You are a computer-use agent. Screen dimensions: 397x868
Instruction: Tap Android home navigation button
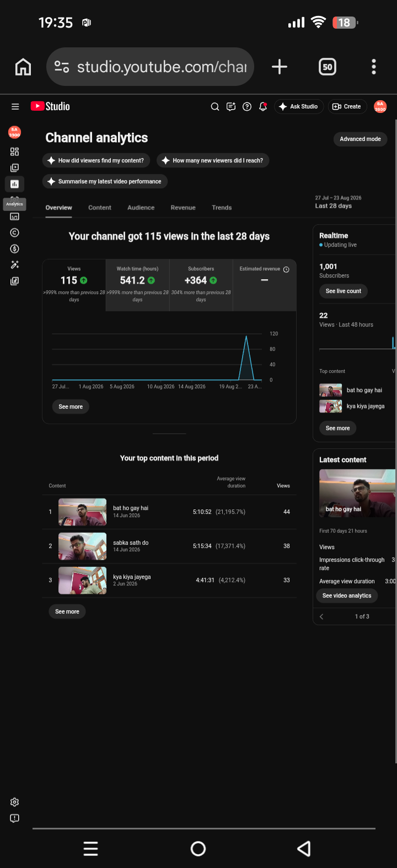coord(198,849)
